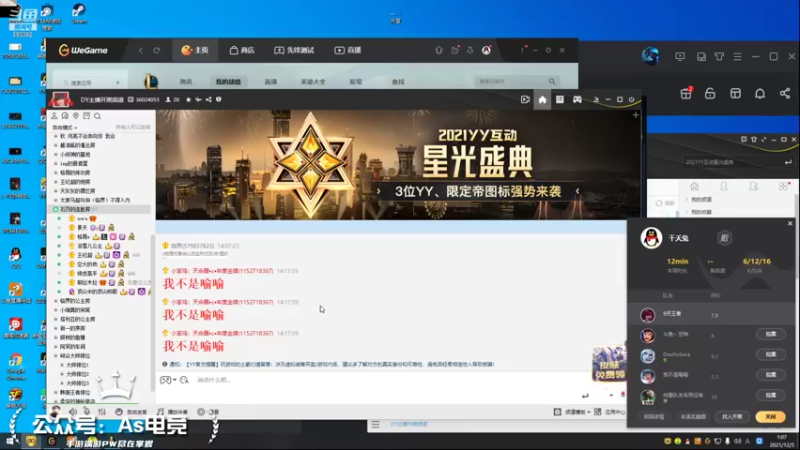Screen dimensions: 800x450
Task: Open the 自由模式 mode dropdown
Action: (x=65, y=128)
